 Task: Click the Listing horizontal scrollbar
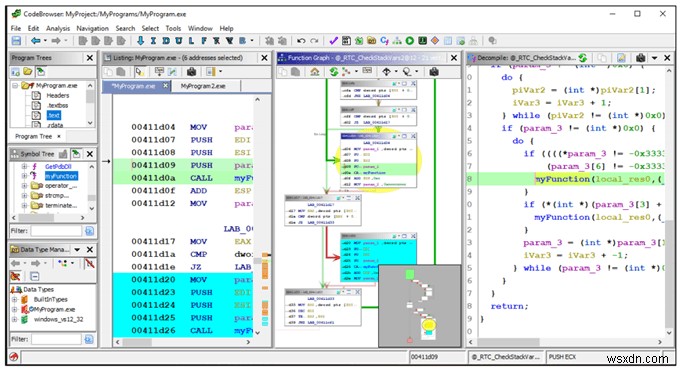coord(183,342)
